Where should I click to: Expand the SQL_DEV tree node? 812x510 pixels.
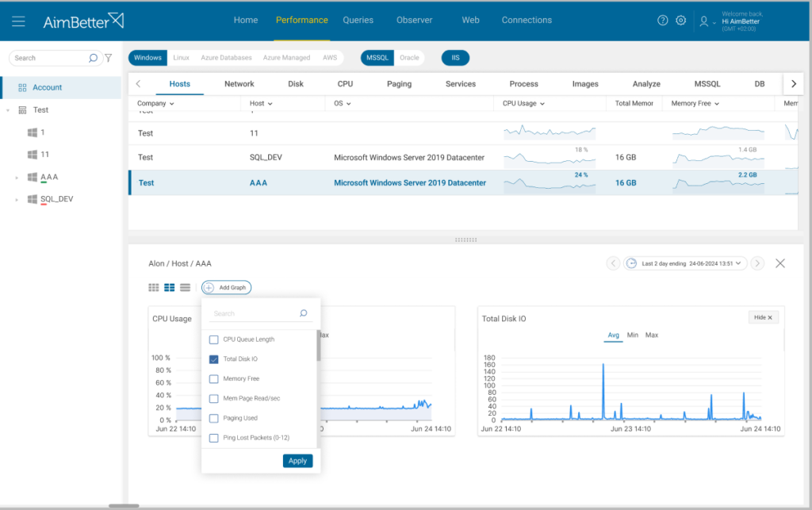coord(17,199)
